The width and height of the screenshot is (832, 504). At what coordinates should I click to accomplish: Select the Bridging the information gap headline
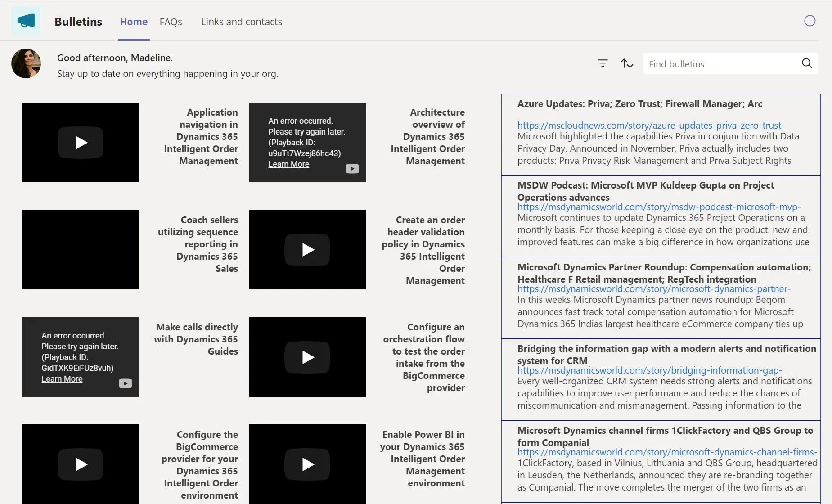[667, 355]
